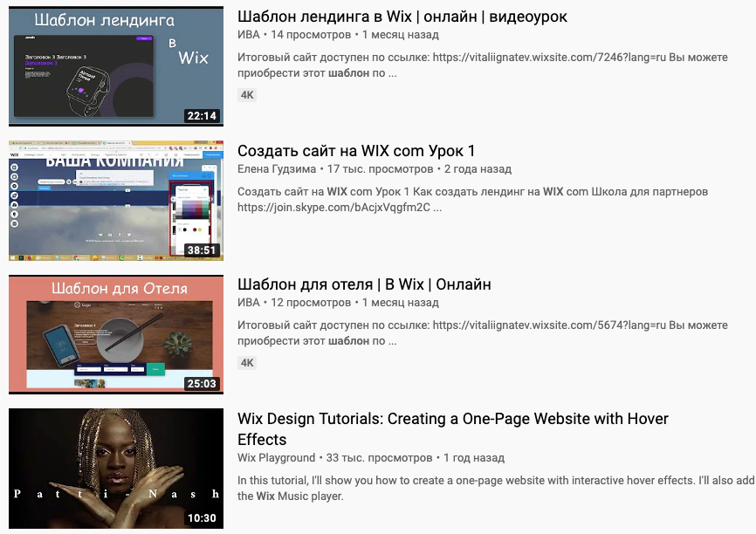Click title 'Wix Design Tutorials: Creating a One-Page Website'
This screenshot has height=534, width=756.
[453, 429]
